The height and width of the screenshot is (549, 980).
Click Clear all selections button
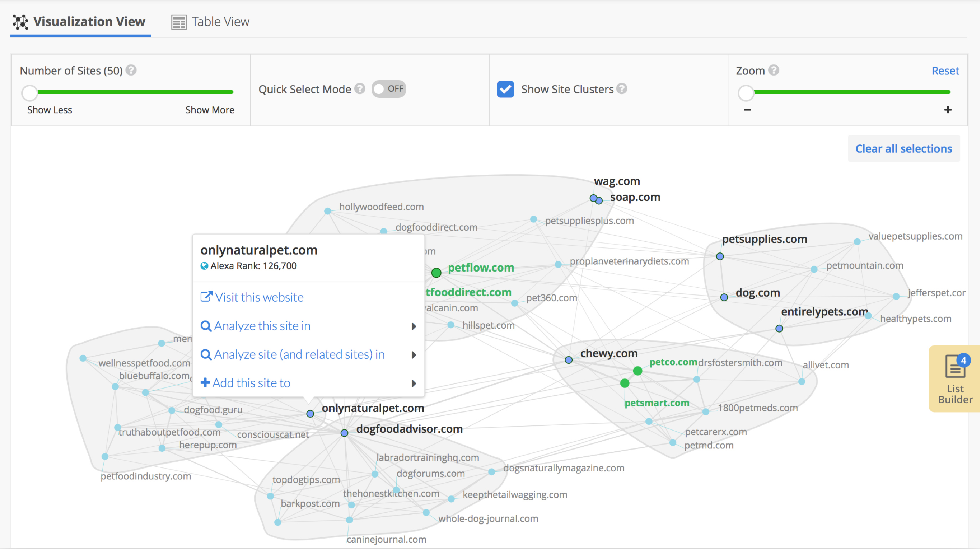coord(903,148)
